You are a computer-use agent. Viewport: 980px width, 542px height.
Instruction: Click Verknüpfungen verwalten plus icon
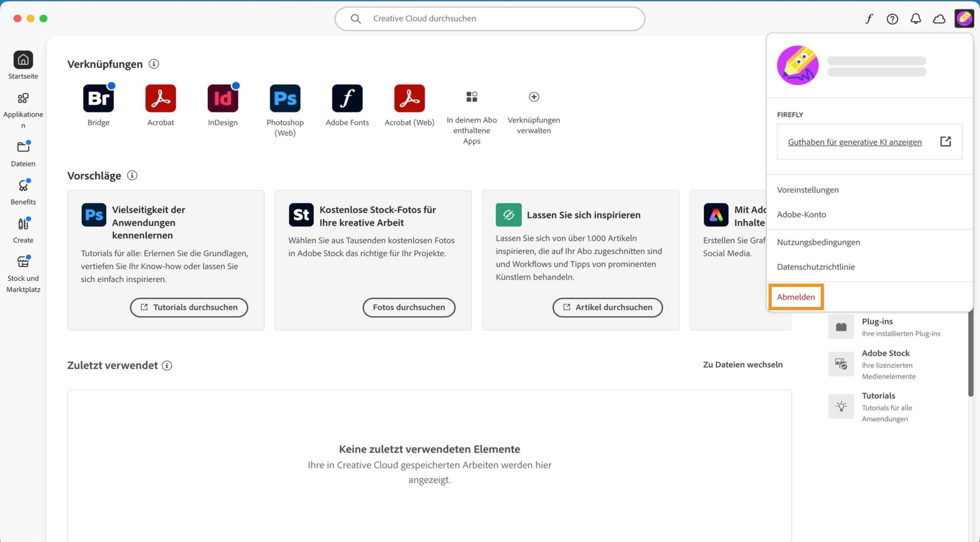click(x=534, y=97)
